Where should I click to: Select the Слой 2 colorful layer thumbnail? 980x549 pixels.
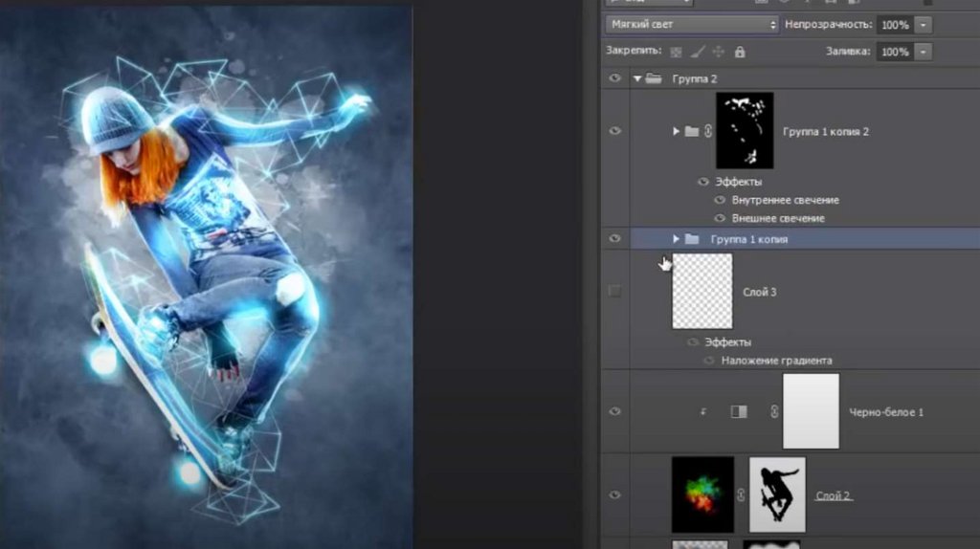(702, 494)
